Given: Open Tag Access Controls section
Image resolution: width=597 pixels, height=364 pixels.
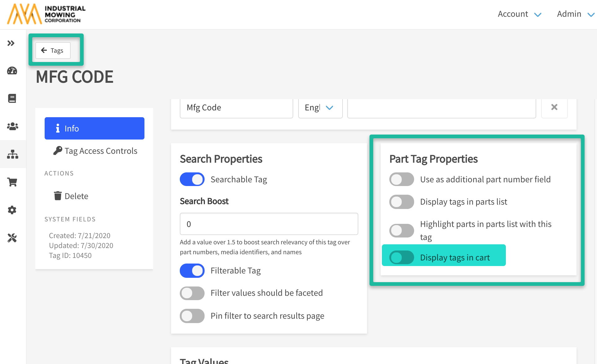Looking at the screenshot, I should tap(95, 151).
